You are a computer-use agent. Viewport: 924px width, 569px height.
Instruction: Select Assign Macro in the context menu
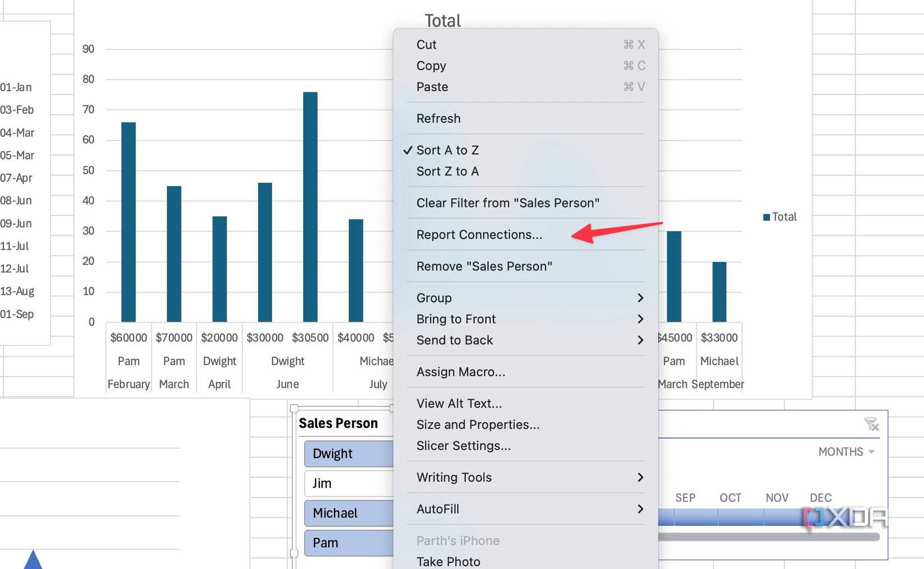click(x=460, y=371)
